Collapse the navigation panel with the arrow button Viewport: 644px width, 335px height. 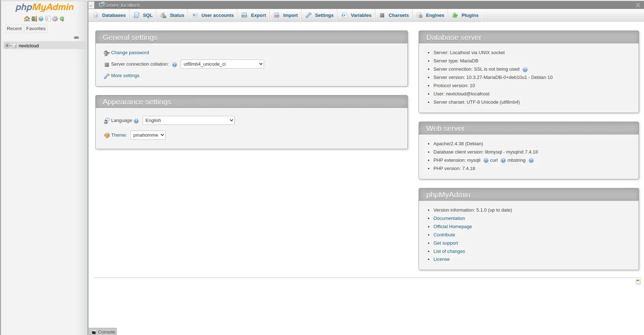pos(91,5)
